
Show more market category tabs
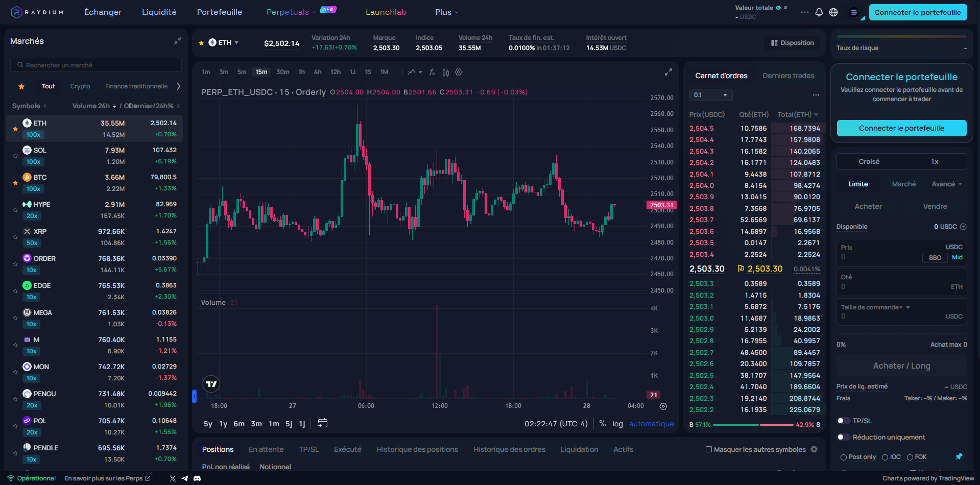(178, 86)
